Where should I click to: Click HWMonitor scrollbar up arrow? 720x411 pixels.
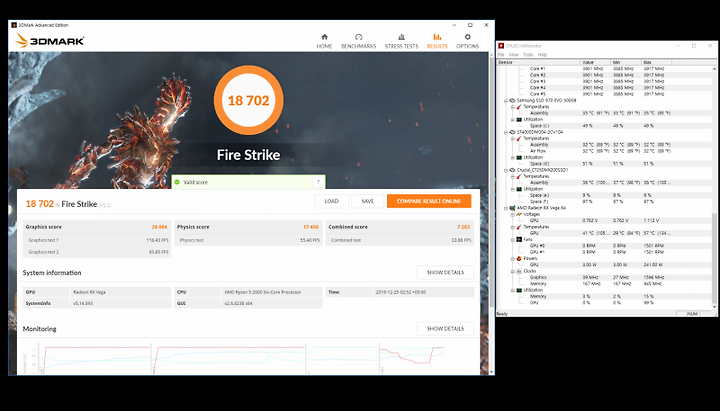tap(714, 68)
